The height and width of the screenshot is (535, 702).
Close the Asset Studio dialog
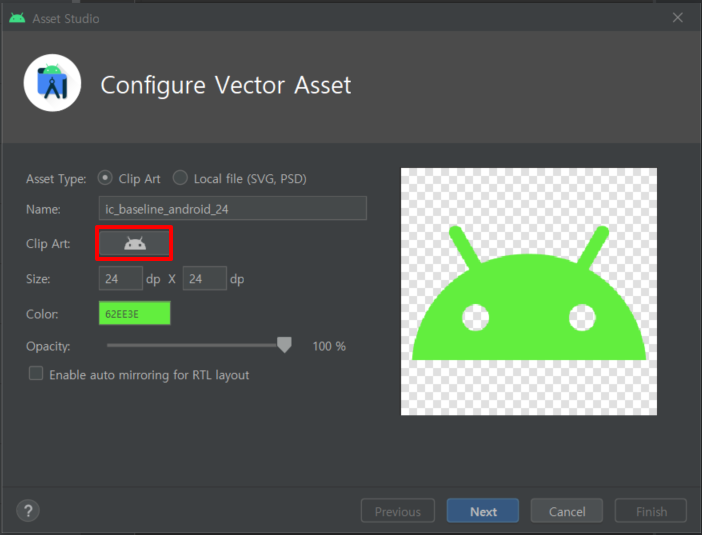[x=677, y=17]
